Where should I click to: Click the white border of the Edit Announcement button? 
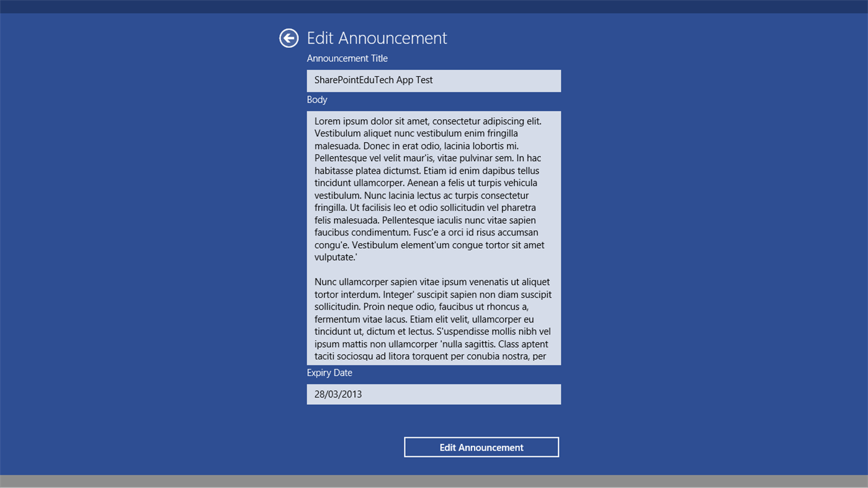point(481,437)
